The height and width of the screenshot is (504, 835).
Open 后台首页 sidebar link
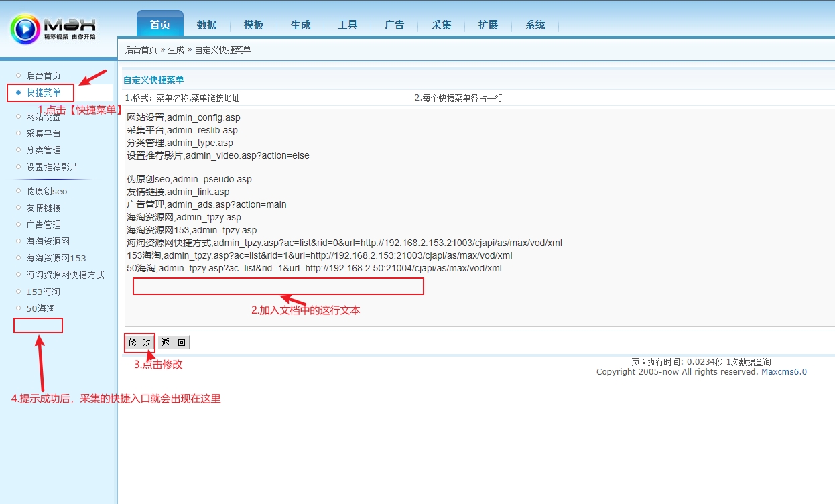[x=44, y=76]
